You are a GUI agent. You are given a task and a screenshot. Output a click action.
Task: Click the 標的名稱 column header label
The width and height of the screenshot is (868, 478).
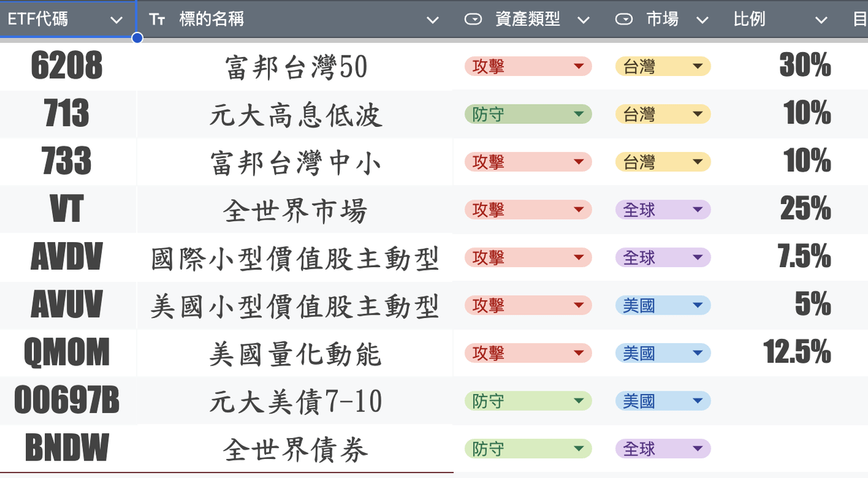pyautogui.click(x=212, y=20)
